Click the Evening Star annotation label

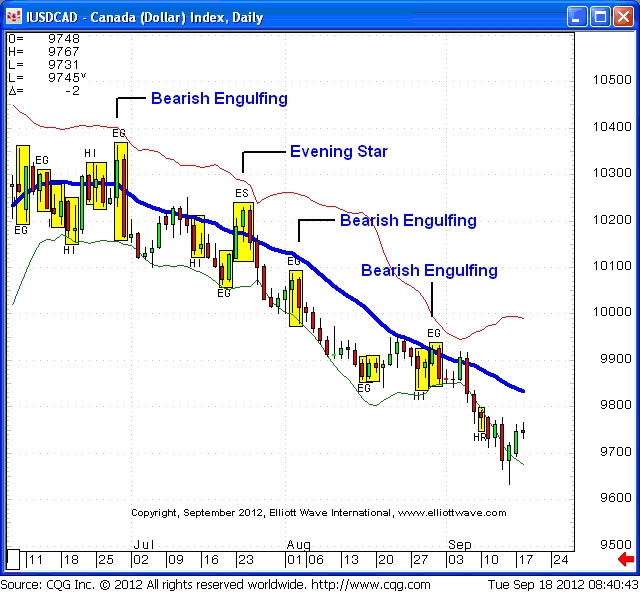tap(338, 152)
